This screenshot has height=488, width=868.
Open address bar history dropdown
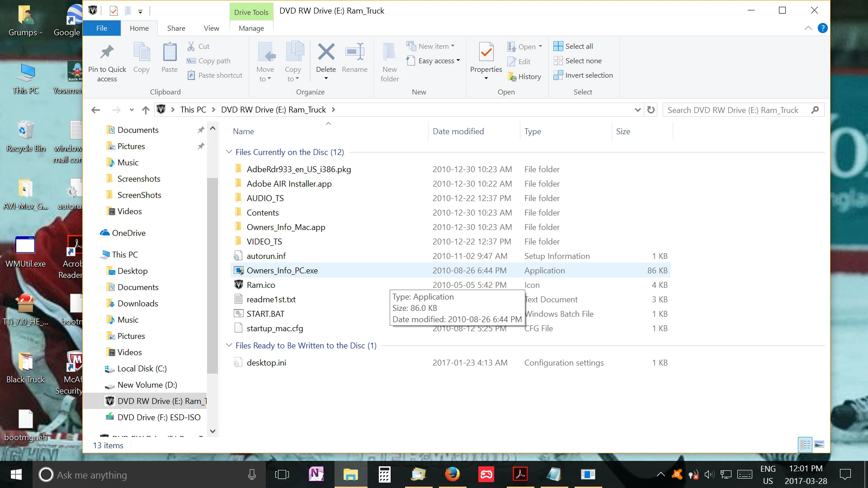click(637, 110)
